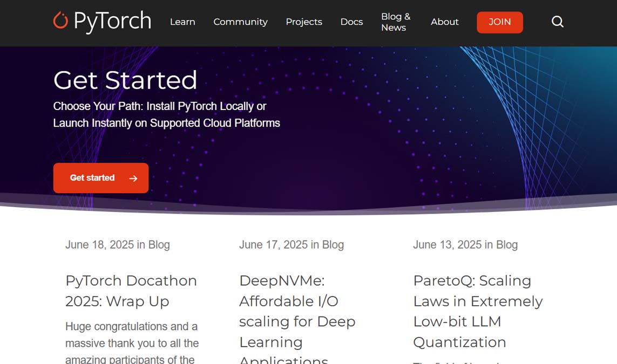Click the Get started button
Viewport: 617px width, 364px height.
(x=101, y=178)
